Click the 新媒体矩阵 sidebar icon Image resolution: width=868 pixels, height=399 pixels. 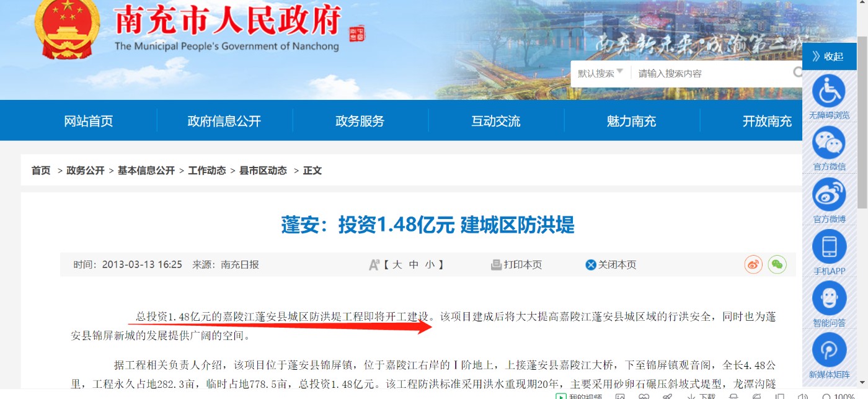pos(828,350)
